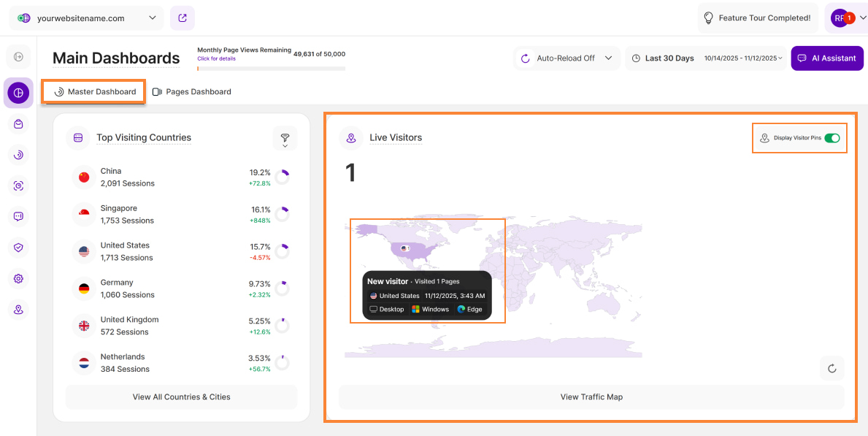Viewport: 868px width, 436px height.
Task: Expand the user account menu
Action: (x=845, y=18)
